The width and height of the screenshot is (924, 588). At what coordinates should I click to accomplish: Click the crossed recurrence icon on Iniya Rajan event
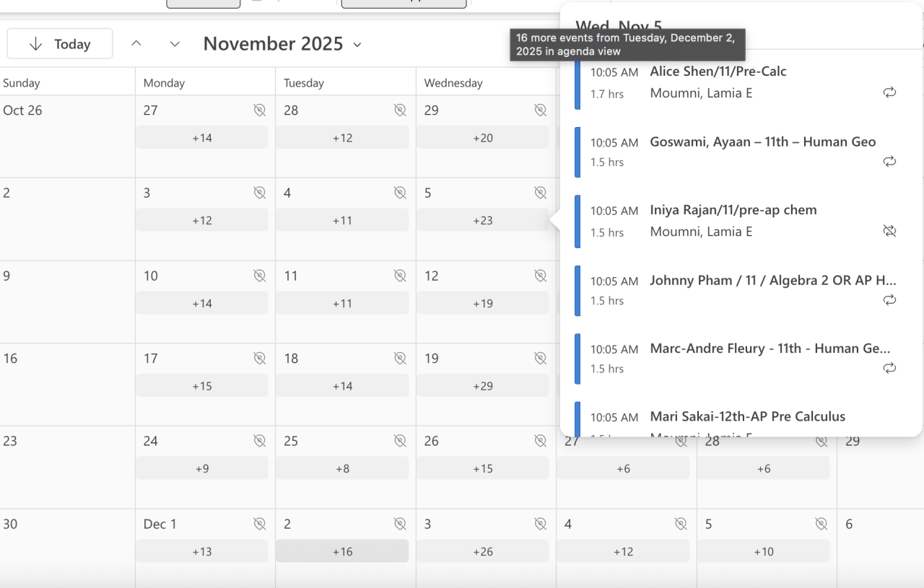889,231
